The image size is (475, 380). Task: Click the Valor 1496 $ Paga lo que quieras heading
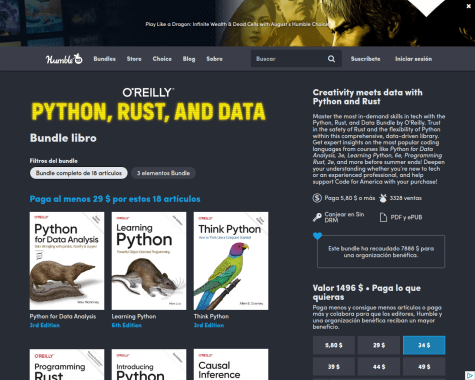pos(367,292)
